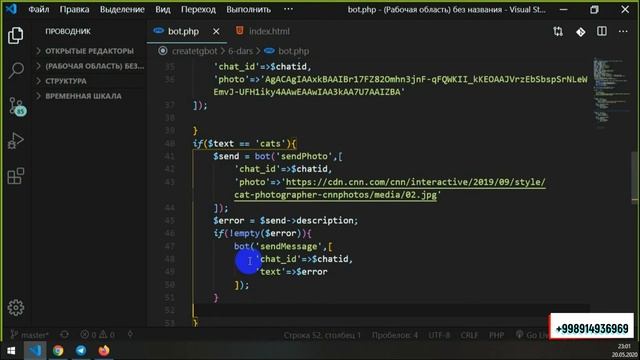Click Пробелов: 4 indentation status item
This screenshot has width=640, height=360.
tap(395, 335)
